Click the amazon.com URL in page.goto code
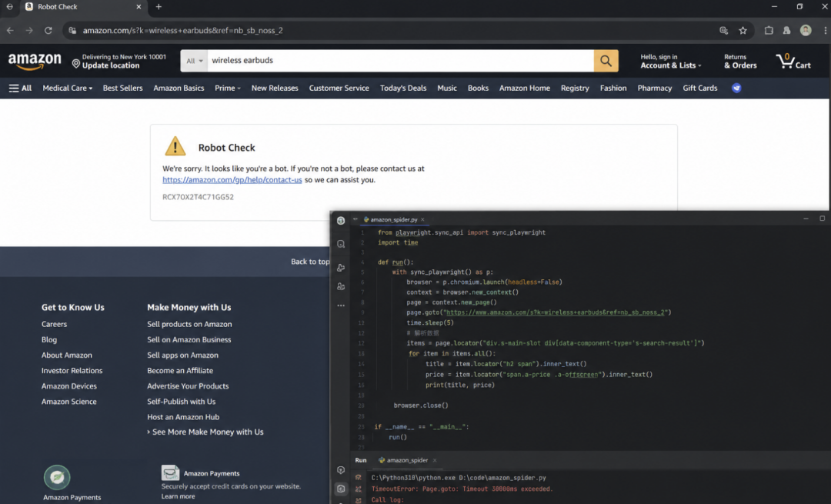This screenshot has width=831, height=504. [x=556, y=312]
